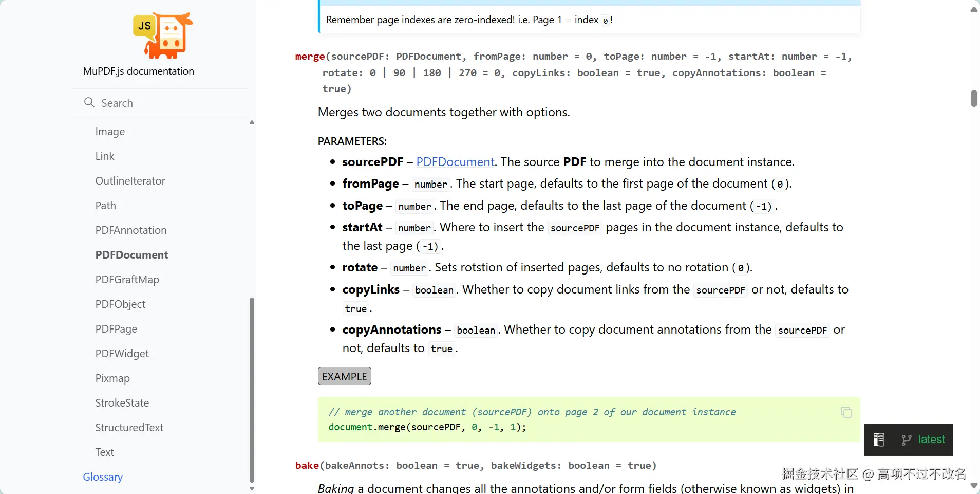Viewport: 980px width, 494px height.
Task: Go to OutlineIterator in sidebar
Action: [130, 181]
